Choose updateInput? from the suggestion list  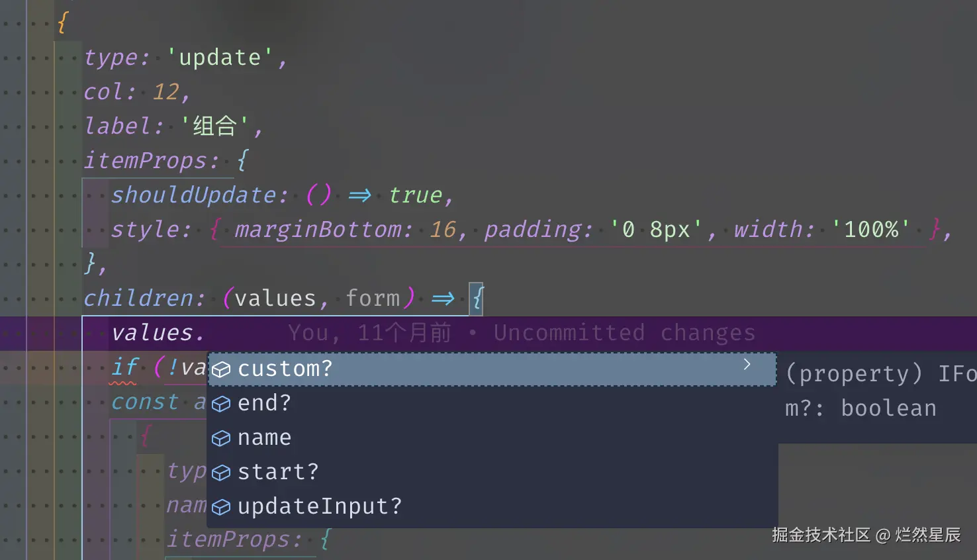tap(492, 506)
